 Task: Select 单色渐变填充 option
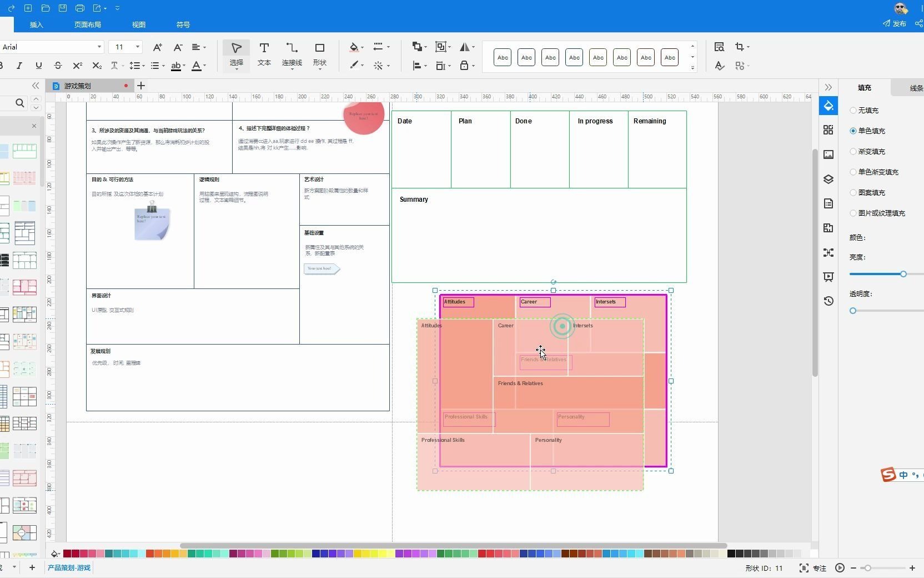point(874,172)
